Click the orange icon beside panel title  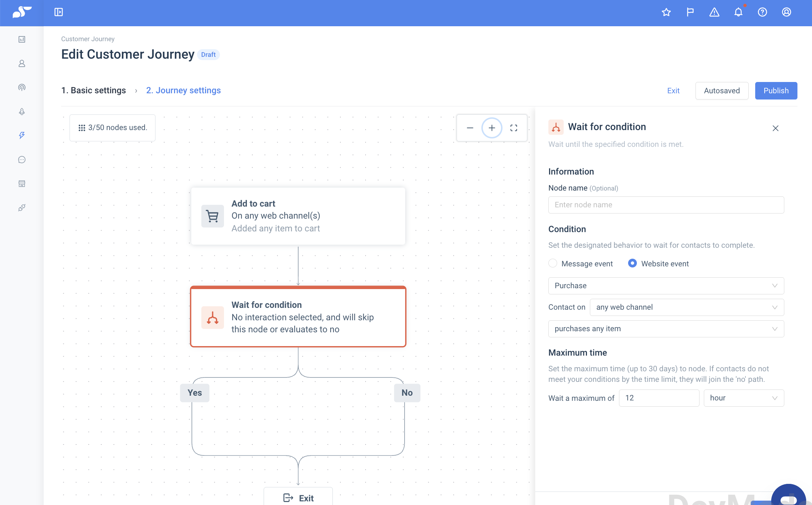coord(556,127)
